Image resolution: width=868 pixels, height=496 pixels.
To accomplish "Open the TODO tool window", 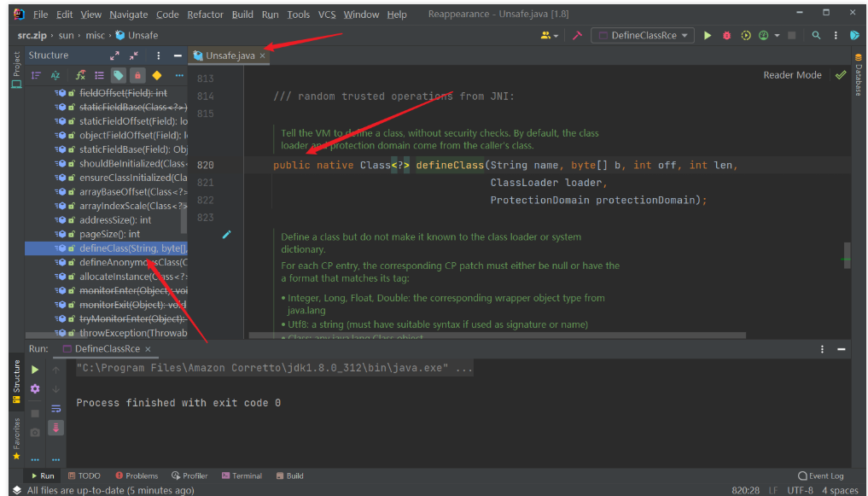I will click(x=84, y=476).
